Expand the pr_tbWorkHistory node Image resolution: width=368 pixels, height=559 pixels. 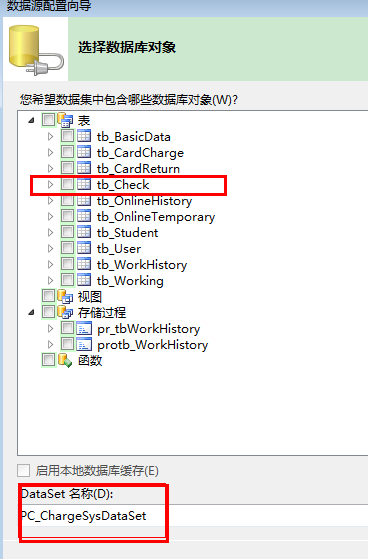pos(50,328)
